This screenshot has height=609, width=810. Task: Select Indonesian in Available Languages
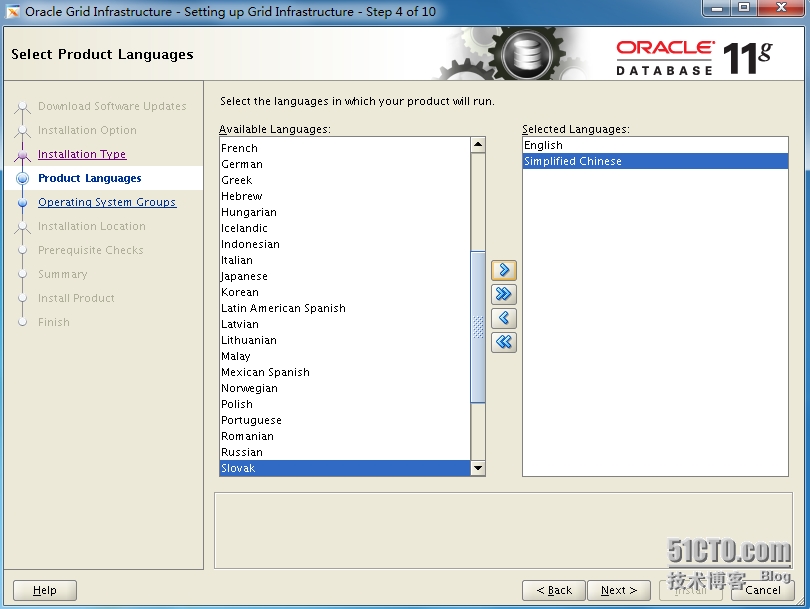(345, 244)
